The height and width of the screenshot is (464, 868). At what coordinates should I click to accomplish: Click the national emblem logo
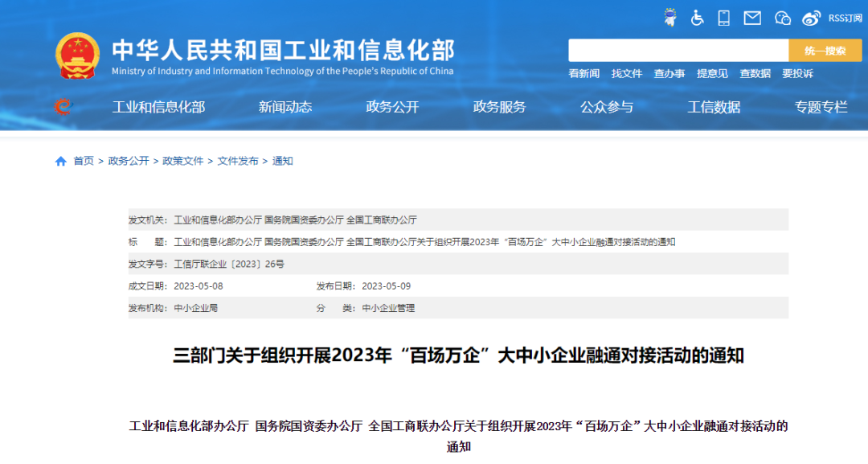pos(78,55)
